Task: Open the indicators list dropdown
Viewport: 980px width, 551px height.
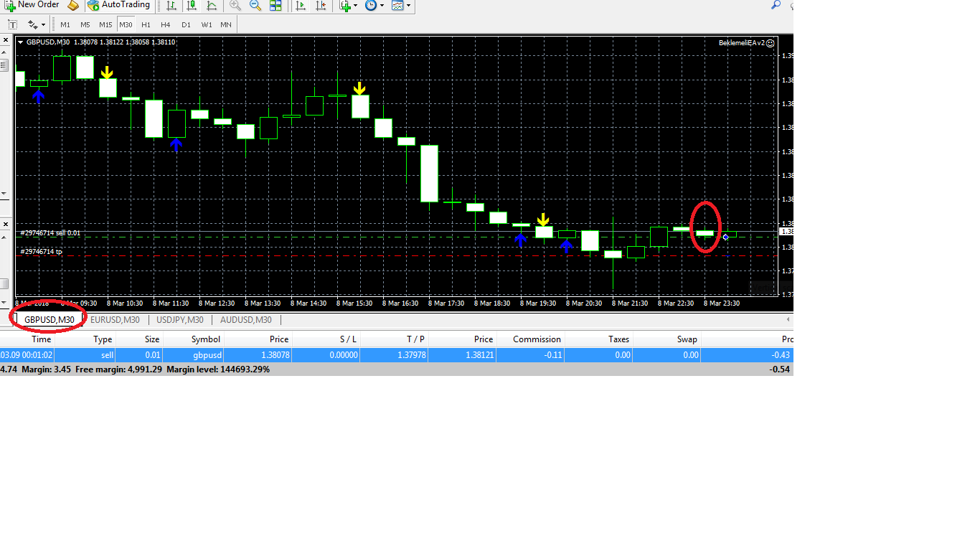Action: [348, 6]
